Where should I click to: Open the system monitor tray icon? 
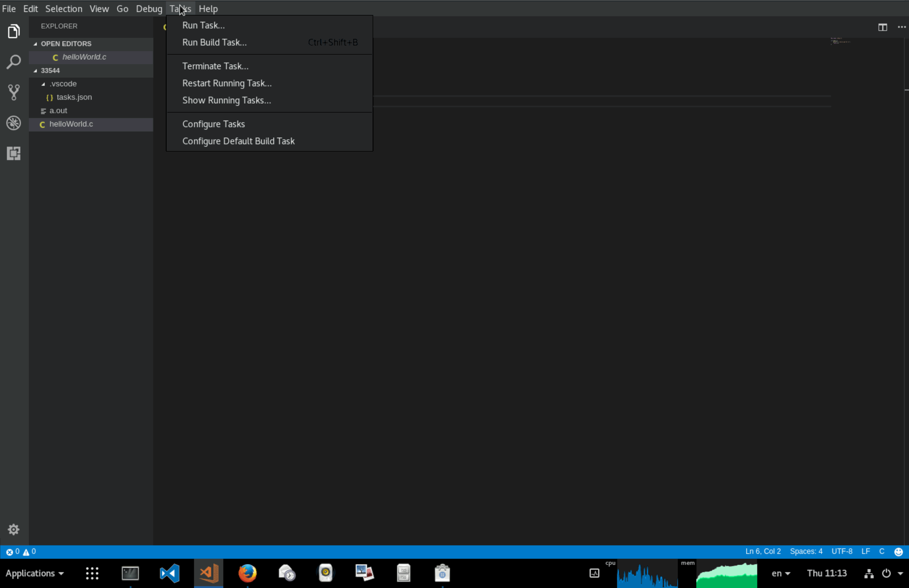click(x=594, y=573)
